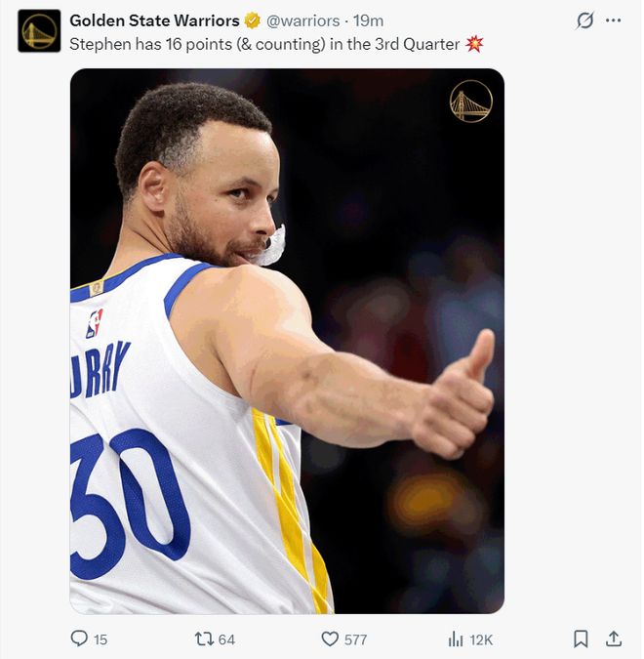The height and width of the screenshot is (659, 644).
Task: Click the 12K views count
Action: click(481, 639)
